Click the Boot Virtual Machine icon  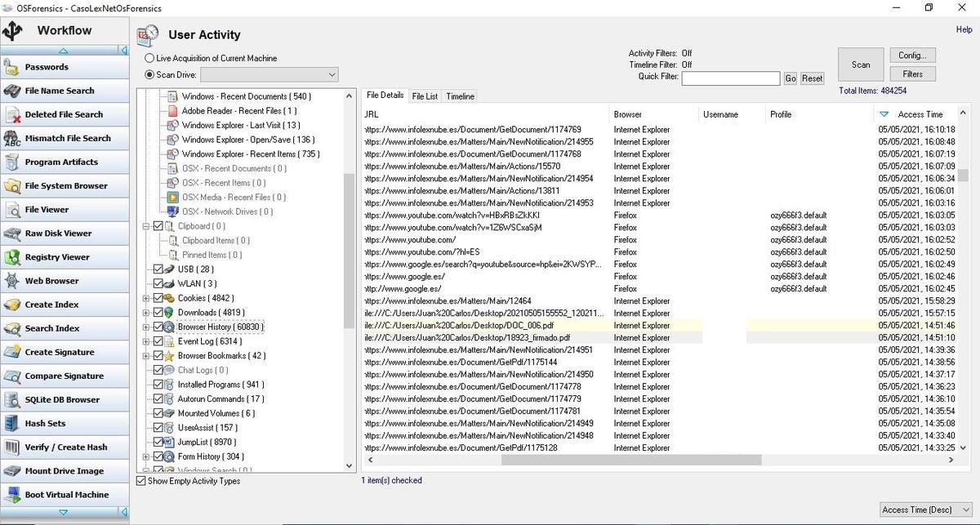tap(12, 495)
